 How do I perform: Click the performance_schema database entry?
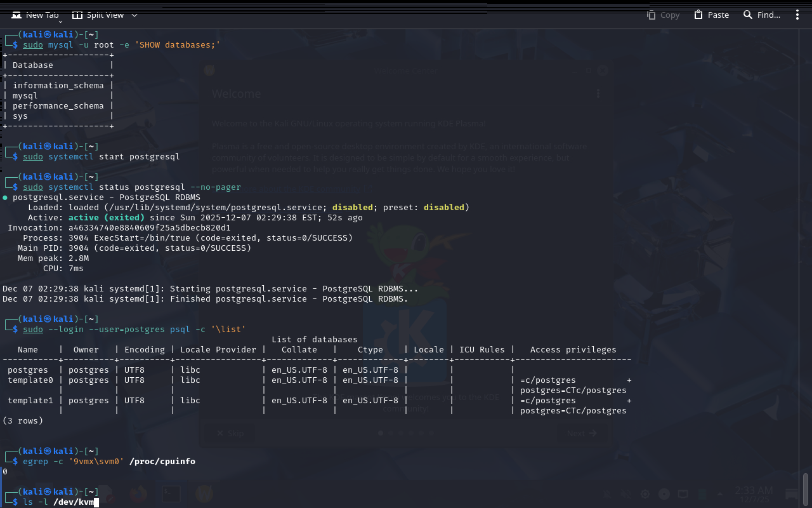(58, 106)
